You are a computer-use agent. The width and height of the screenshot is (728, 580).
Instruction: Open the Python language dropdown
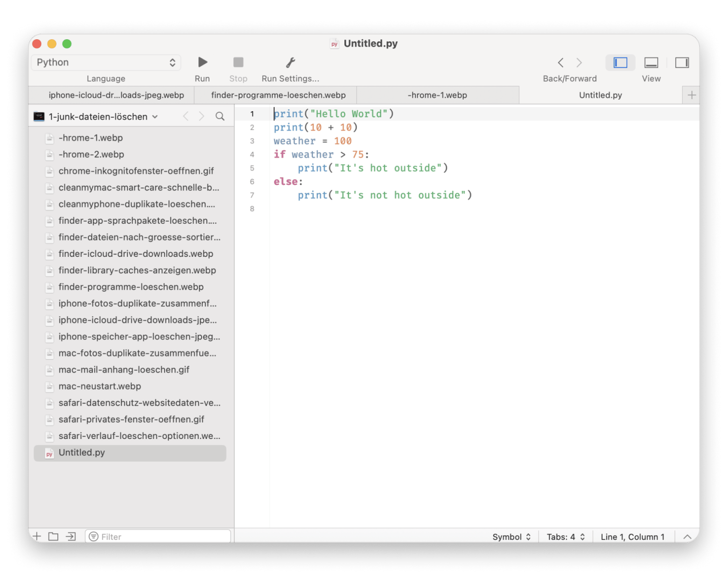pos(106,62)
